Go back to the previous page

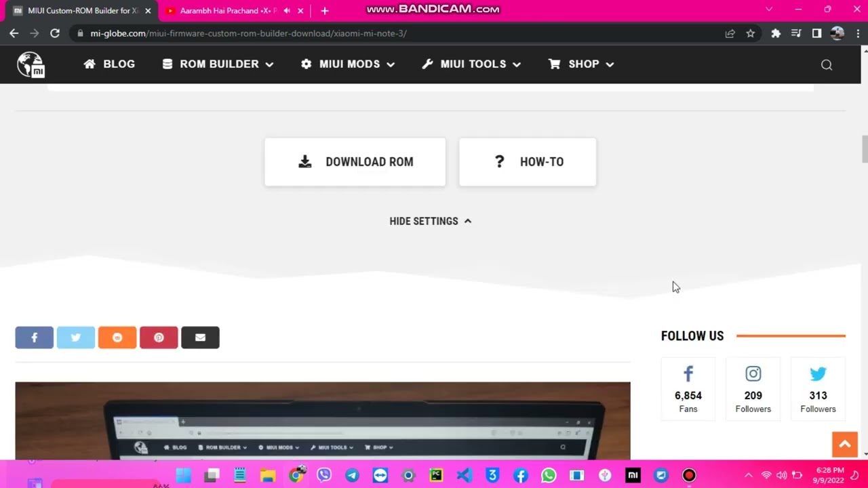click(x=14, y=33)
